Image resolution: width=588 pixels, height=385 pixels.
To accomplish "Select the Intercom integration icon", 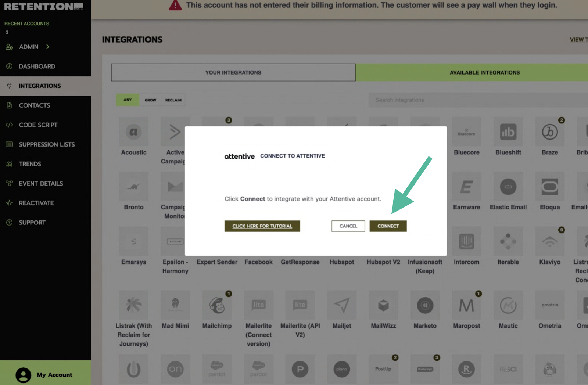I will click(466, 241).
